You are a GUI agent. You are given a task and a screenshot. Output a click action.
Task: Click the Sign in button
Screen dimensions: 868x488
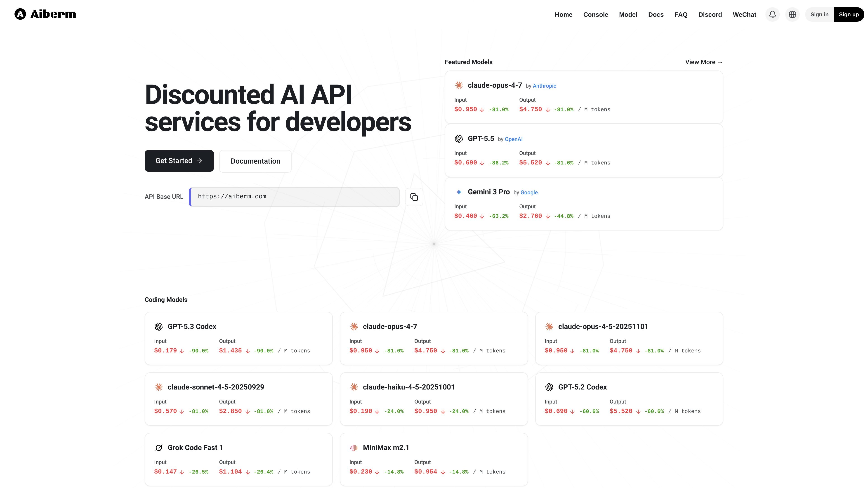(819, 14)
